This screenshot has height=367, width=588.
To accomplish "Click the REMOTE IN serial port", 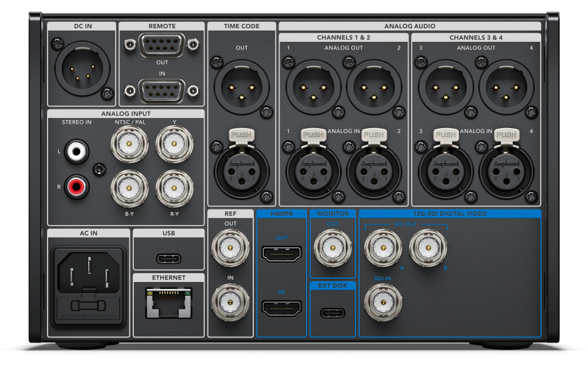I will click(162, 91).
